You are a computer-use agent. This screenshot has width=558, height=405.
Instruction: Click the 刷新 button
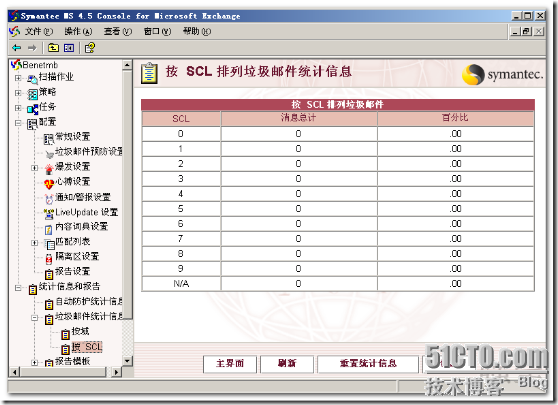[287, 363]
